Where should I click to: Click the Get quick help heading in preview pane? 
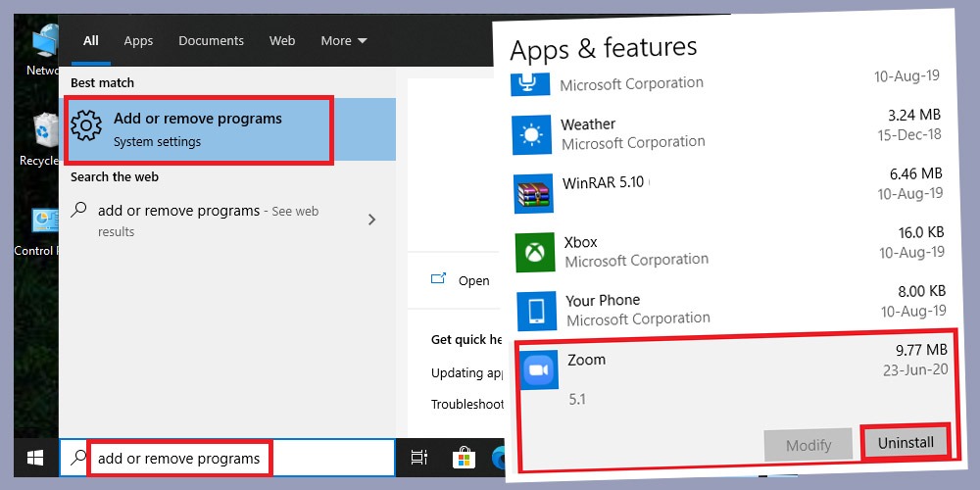[x=466, y=340]
